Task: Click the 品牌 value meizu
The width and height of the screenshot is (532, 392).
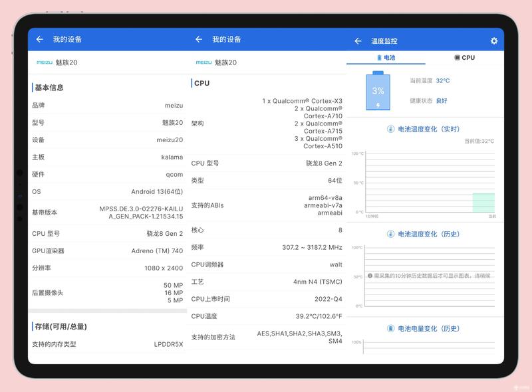Action: point(174,106)
